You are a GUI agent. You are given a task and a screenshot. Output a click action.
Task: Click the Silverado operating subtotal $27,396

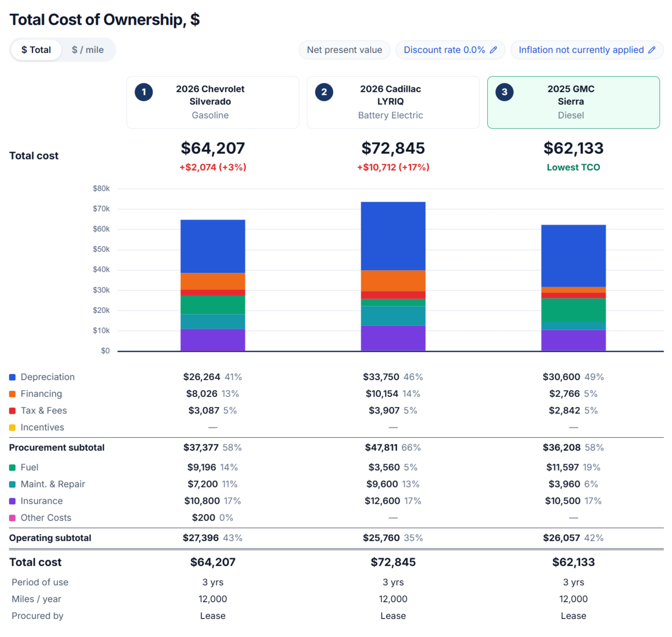(x=202, y=538)
